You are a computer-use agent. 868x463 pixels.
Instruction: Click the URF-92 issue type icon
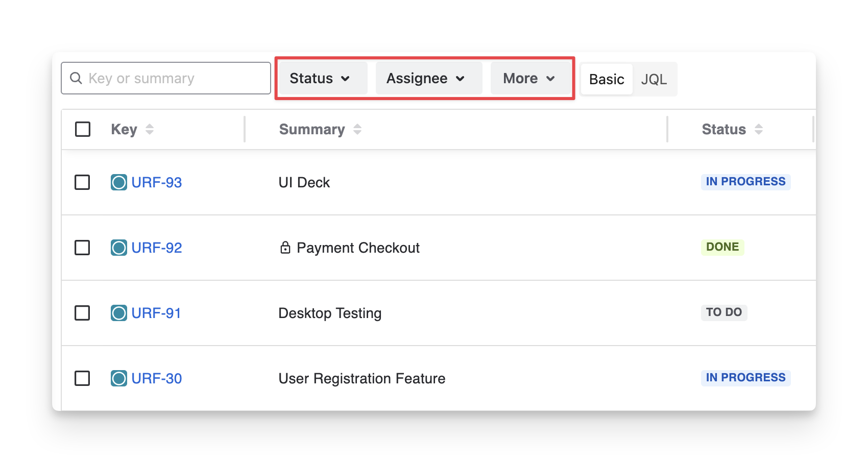pyautogui.click(x=119, y=248)
